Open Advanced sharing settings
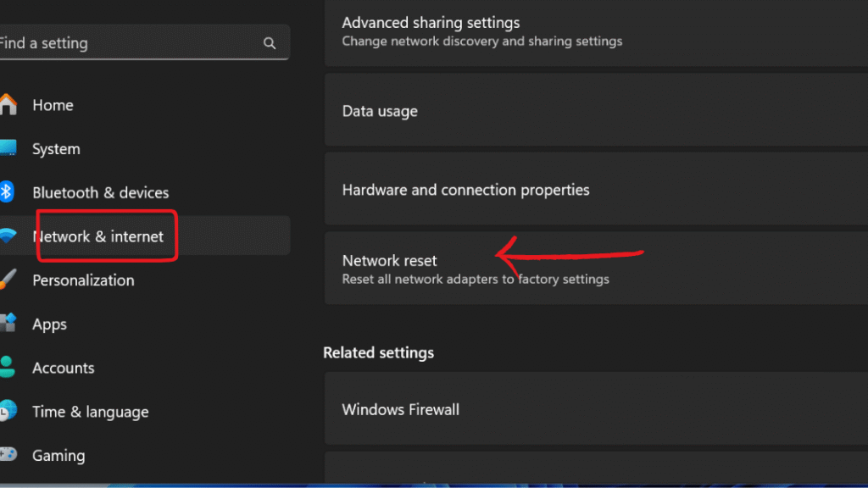This screenshot has height=488, width=868. [x=596, y=31]
